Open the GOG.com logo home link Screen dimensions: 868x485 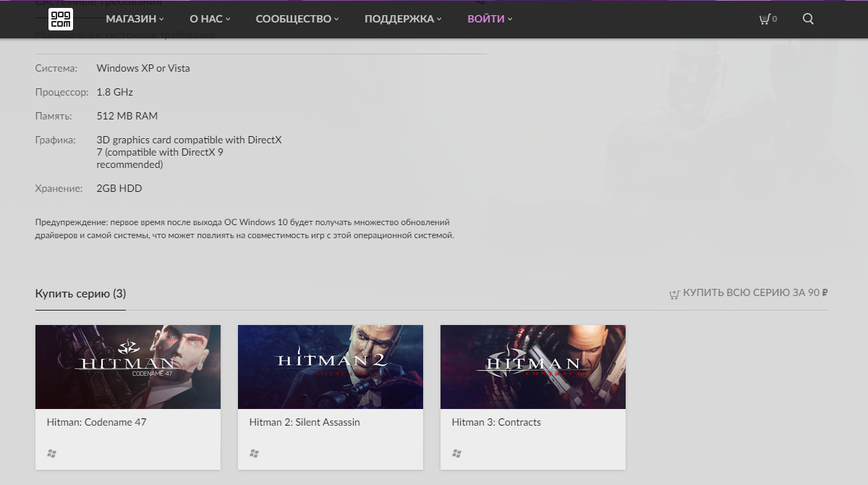point(61,19)
